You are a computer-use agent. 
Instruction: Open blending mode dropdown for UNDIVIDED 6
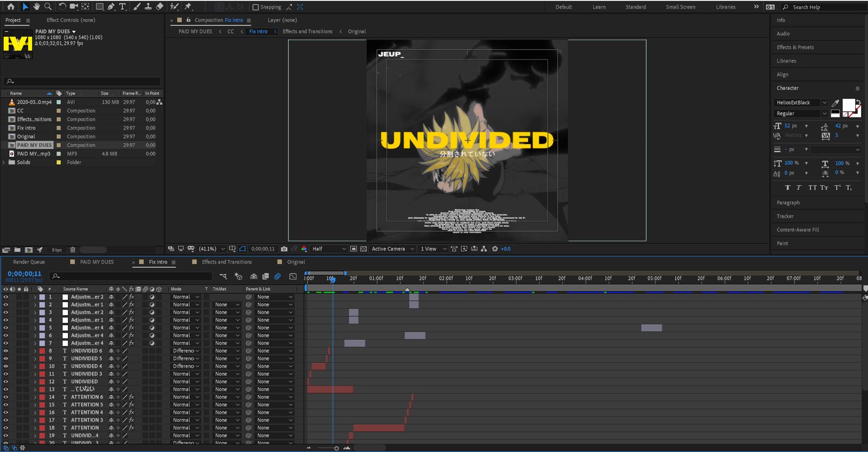coord(186,351)
